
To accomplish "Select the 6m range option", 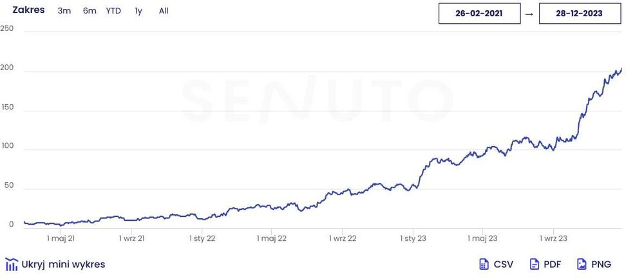I will tap(90, 11).
